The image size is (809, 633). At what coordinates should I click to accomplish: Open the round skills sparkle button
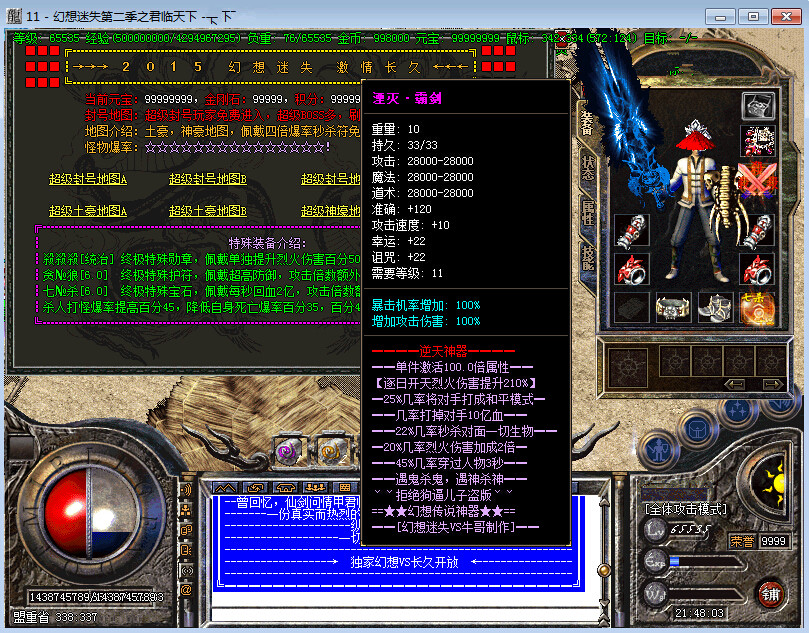(x=738, y=411)
